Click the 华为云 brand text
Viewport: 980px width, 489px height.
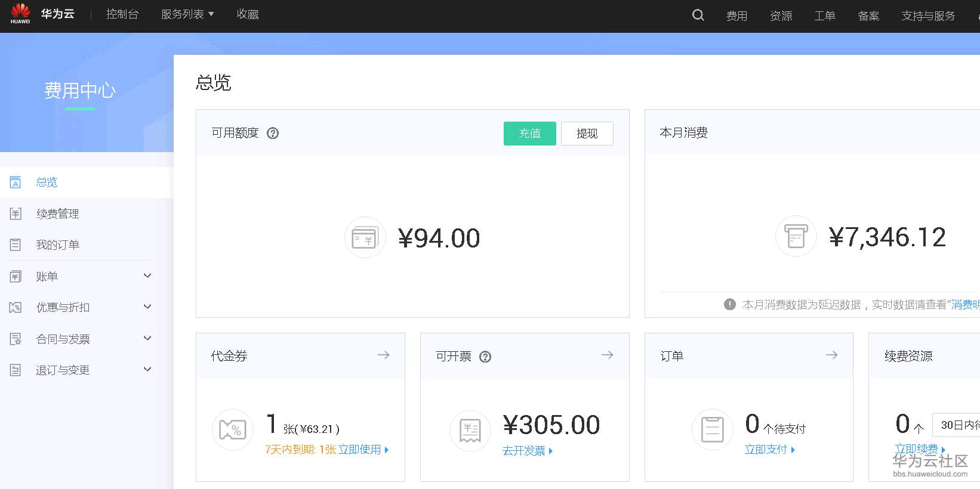pos(57,14)
